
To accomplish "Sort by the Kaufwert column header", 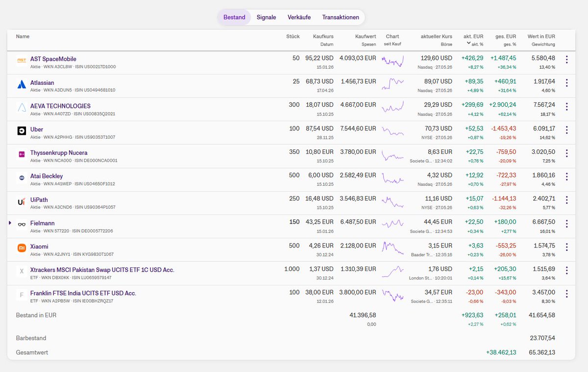I will [x=366, y=36].
